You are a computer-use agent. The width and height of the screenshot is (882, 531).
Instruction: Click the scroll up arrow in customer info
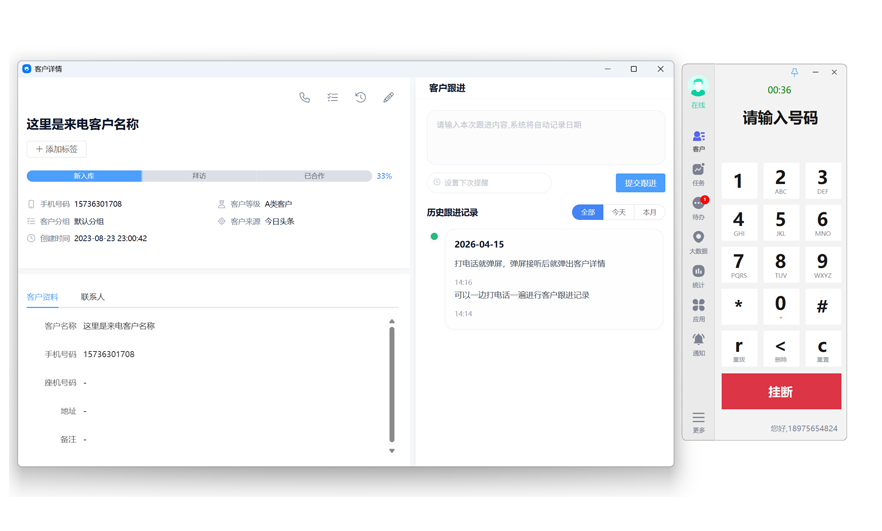click(x=392, y=321)
